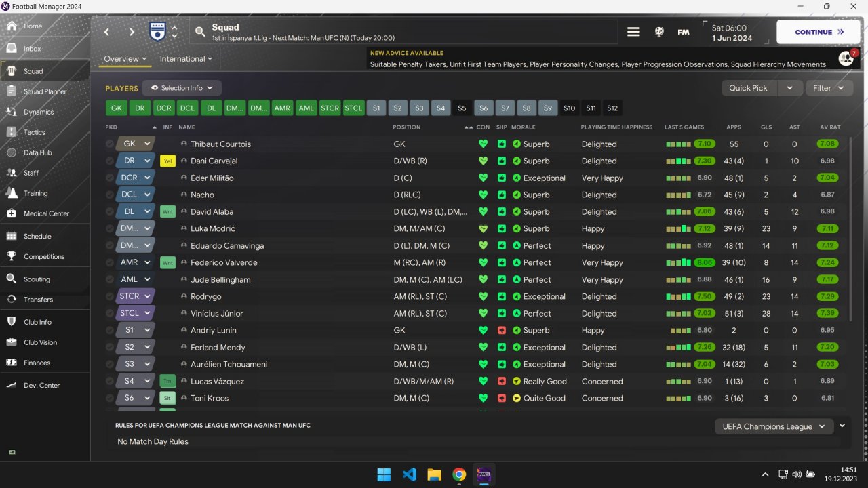
Task: Open the GK picked-position dropdown for Courtois
Action: point(136,144)
